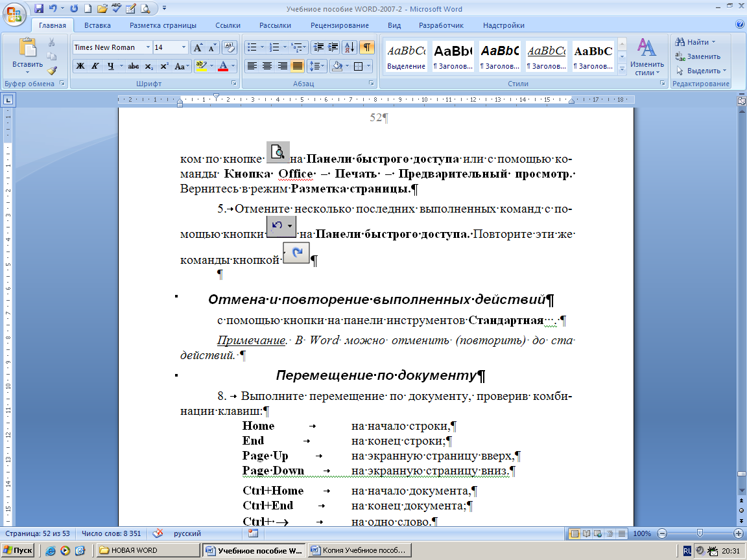Switch to Копия Учебное пособие taskbar window
The height and width of the screenshot is (560, 747).
[x=360, y=550]
